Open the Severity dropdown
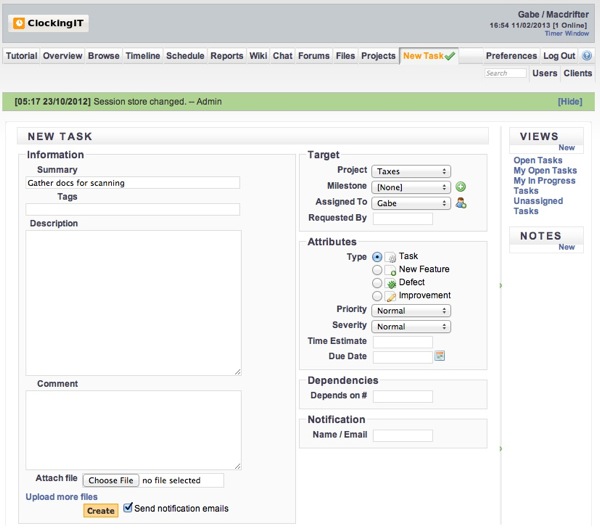The height and width of the screenshot is (532, 600). [x=411, y=327]
